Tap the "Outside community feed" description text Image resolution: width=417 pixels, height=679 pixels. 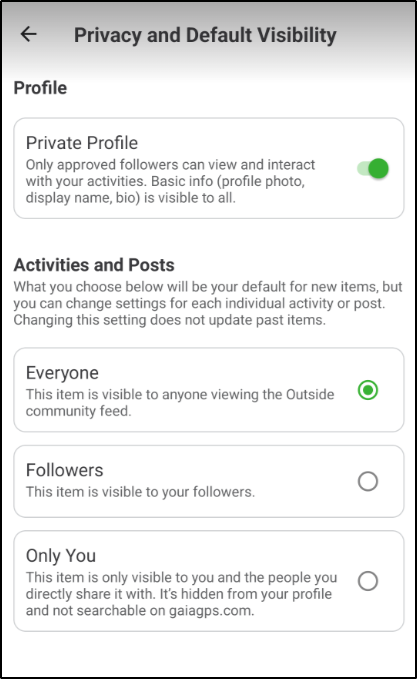coord(180,403)
